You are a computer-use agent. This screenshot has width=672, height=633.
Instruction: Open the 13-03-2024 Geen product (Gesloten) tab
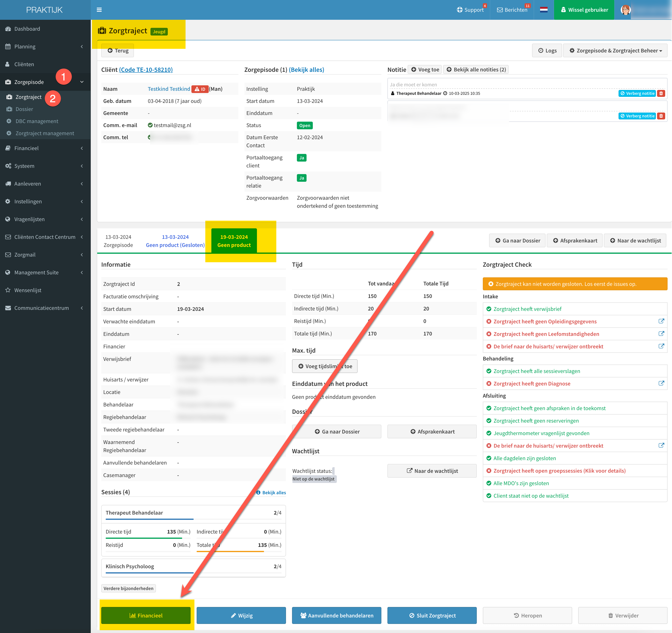pyautogui.click(x=175, y=241)
